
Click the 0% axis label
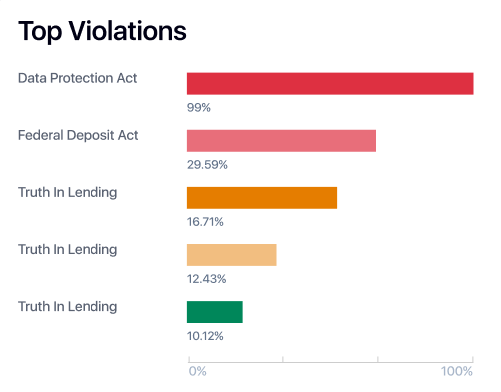tap(198, 371)
